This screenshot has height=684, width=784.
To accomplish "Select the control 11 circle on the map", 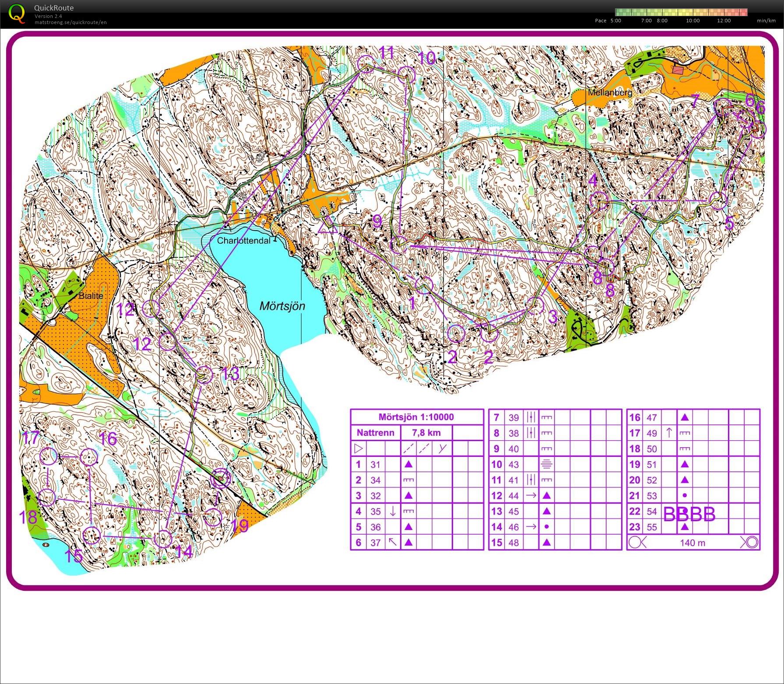I will tap(366, 64).
